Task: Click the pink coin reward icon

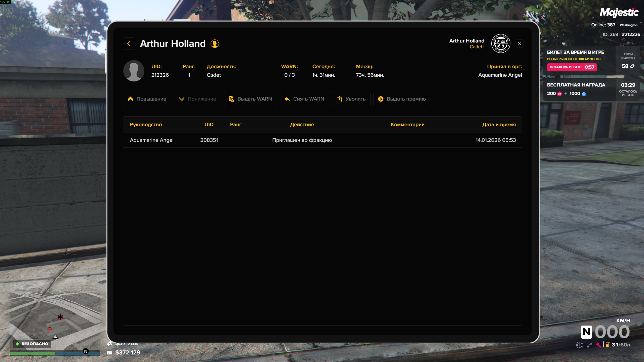Action: (559, 94)
